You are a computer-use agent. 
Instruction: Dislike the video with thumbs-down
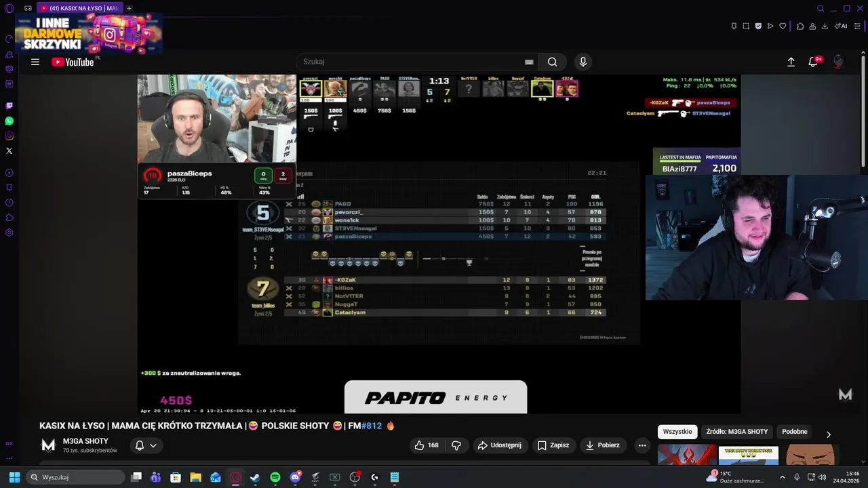coord(456,445)
